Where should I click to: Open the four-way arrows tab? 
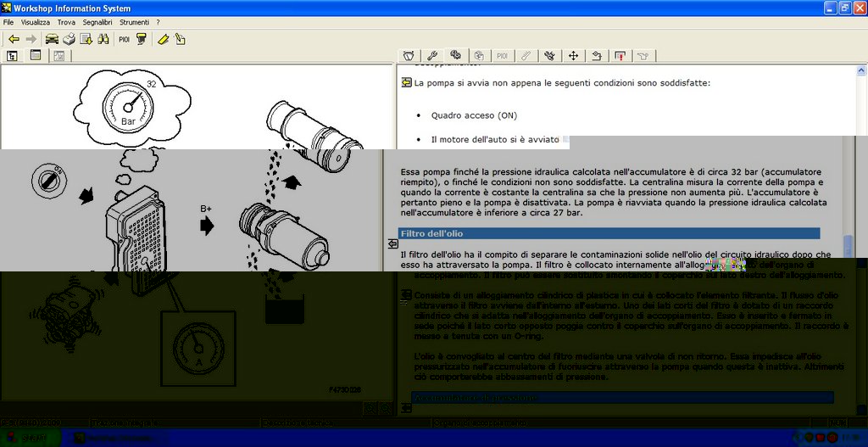point(574,55)
